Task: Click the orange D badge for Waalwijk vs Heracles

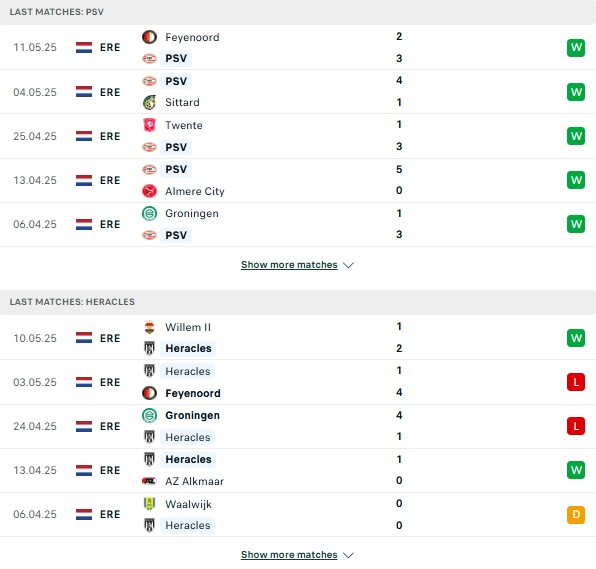Action: (x=576, y=514)
